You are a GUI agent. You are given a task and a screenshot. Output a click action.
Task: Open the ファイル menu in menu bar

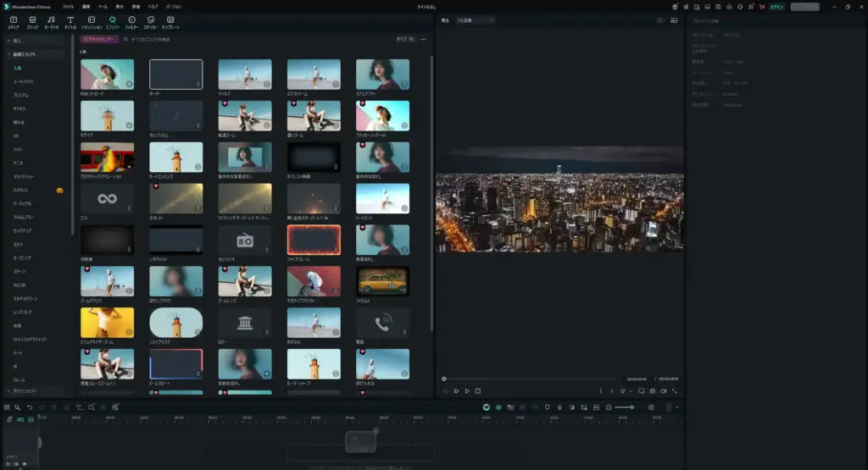68,6
